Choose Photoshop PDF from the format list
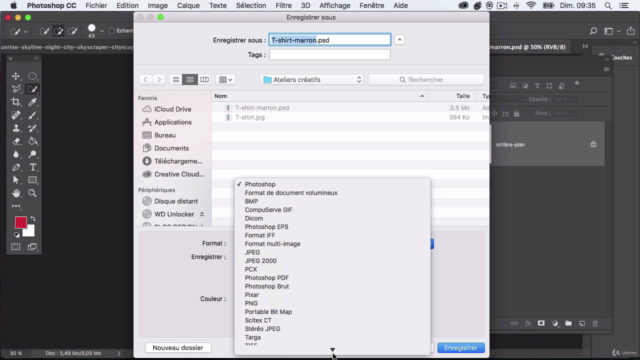640x360 pixels. [267, 278]
